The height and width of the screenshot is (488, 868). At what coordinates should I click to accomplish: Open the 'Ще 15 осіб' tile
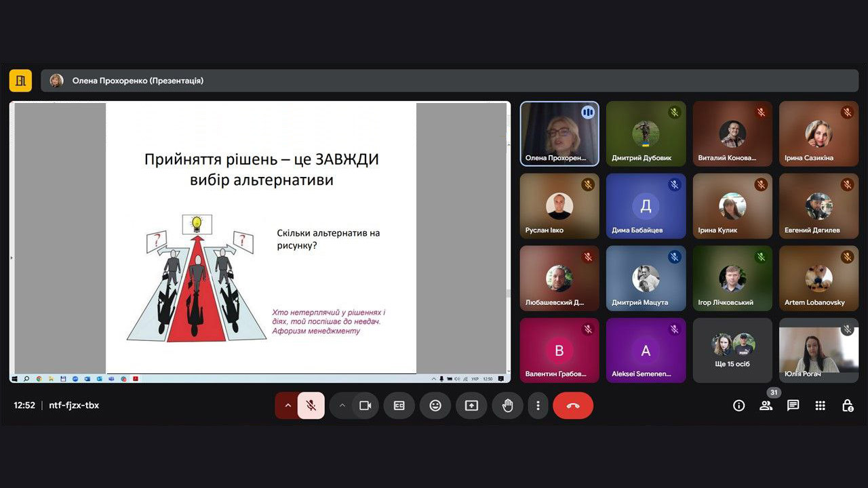pyautogui.click(x=732, y=350)
